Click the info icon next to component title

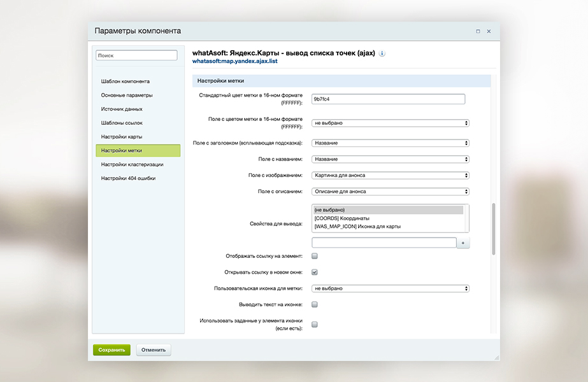[382, 53]
